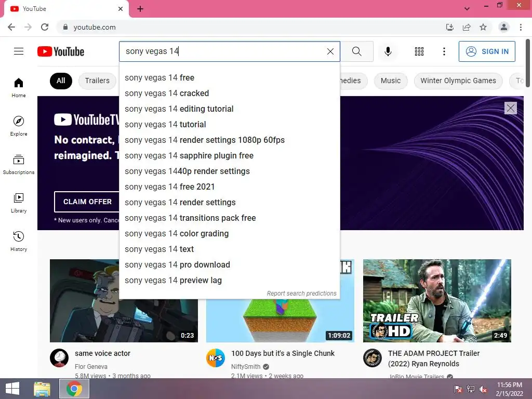The image size is (532, 399).
Task: Click the SIGN IN button
Action: pos(487,51)
